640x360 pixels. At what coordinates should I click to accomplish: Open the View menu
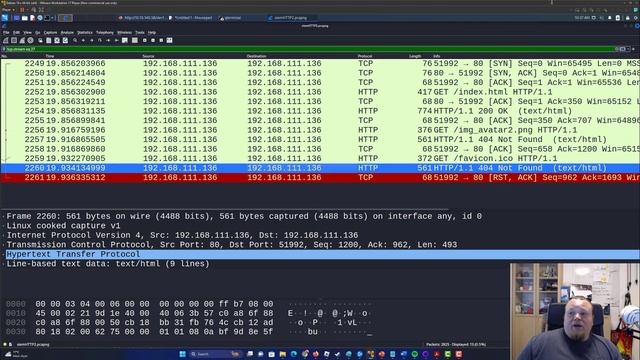(27, 32)
